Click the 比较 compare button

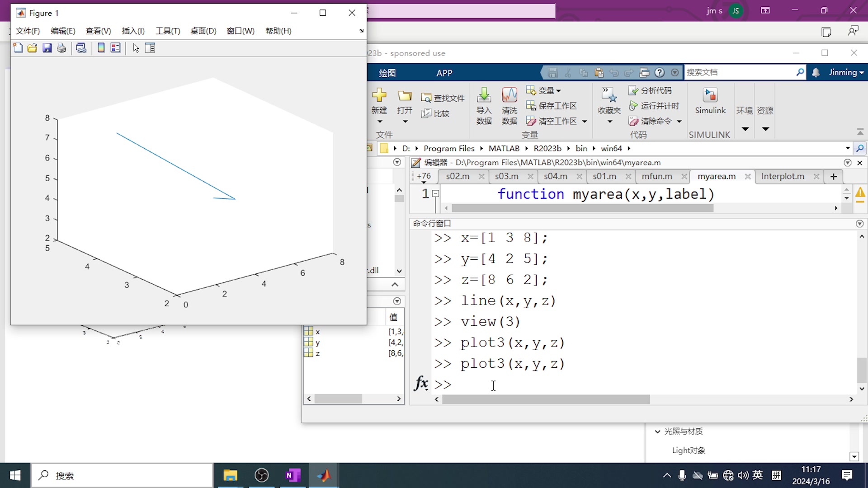(x=435, y=113)
